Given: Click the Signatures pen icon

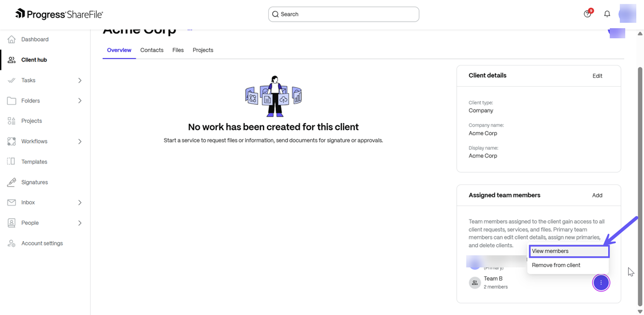Looking at the screenshot, I should click(x=12, y=182).
